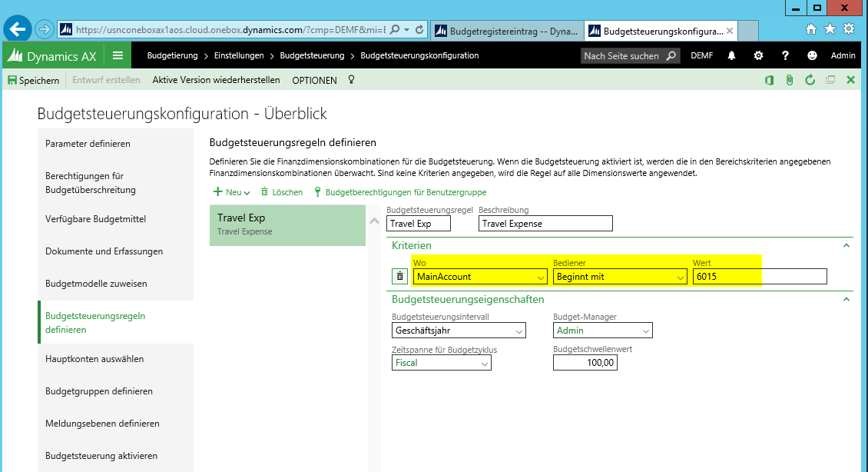
Task: Open the Wo MainAccount dropdown
Action: pos(541,278)
